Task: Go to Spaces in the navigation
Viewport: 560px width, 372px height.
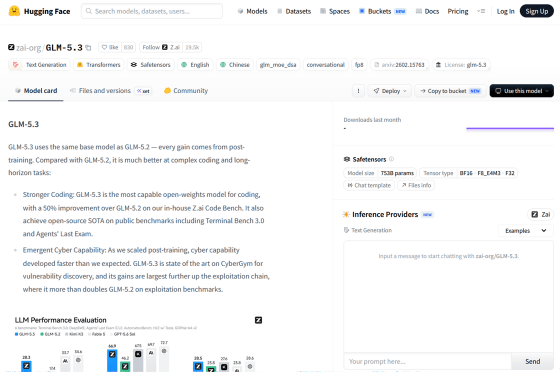Action: (335, 11)
